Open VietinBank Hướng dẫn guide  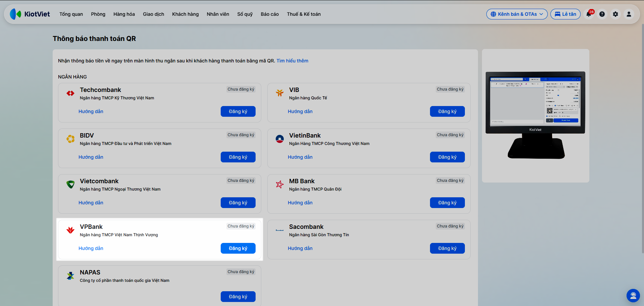click(x=300, y=157)
